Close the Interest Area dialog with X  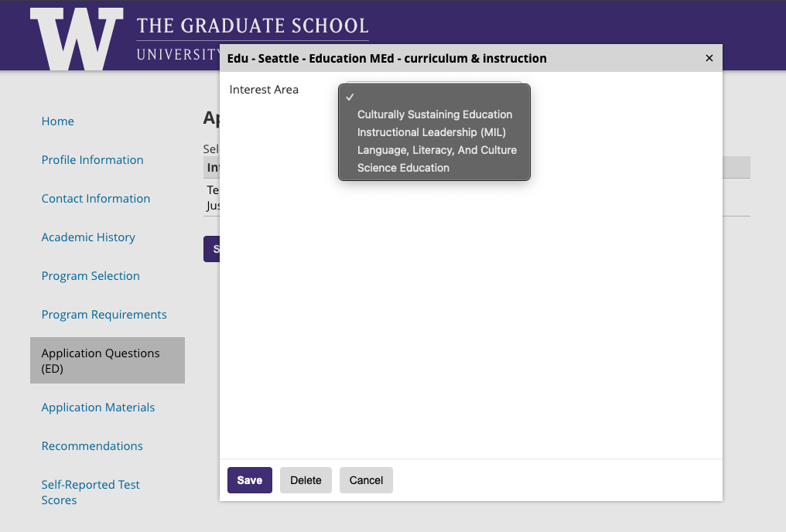point(709,58)
